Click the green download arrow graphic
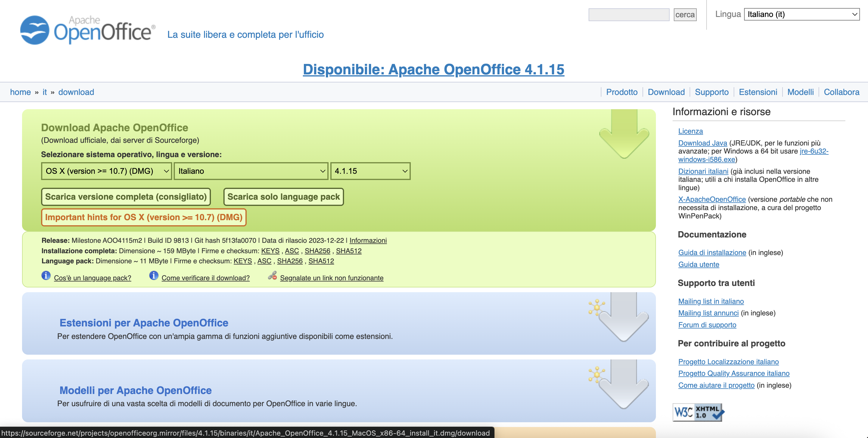This screenshot has height=438, width=868. pos(624,134)
